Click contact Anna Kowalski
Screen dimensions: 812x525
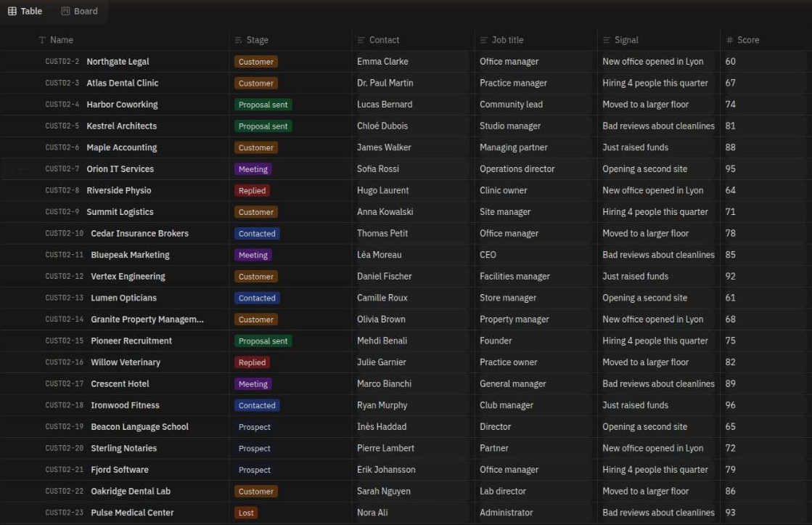[x=385, y=212]
